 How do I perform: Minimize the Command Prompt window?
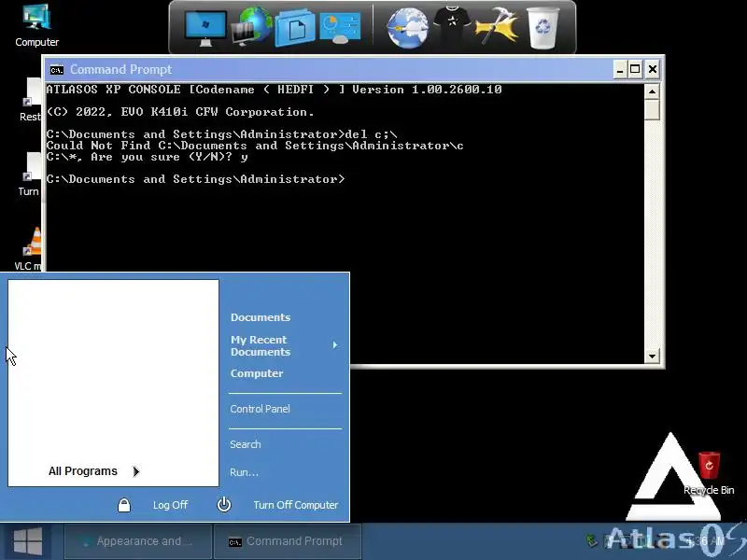[x=620, y=69]
